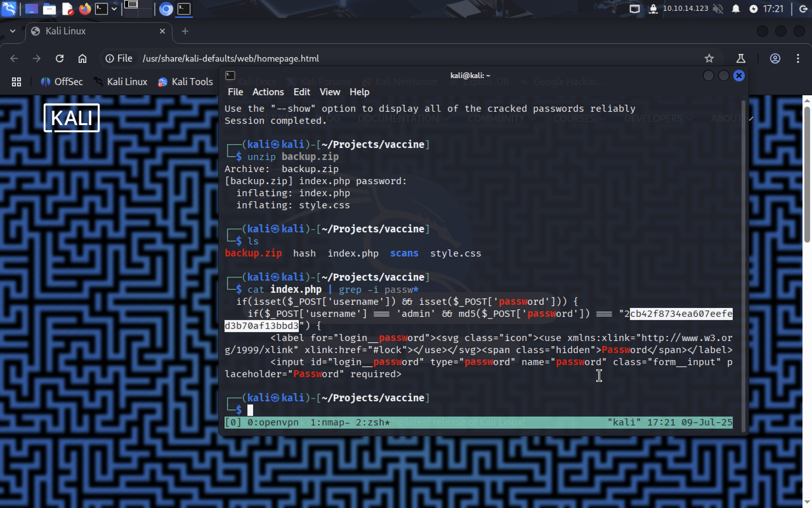Click the unzip backup.zip command line
Image resolution: width=812 pixels, height=508 pixels.
[293, 157]
